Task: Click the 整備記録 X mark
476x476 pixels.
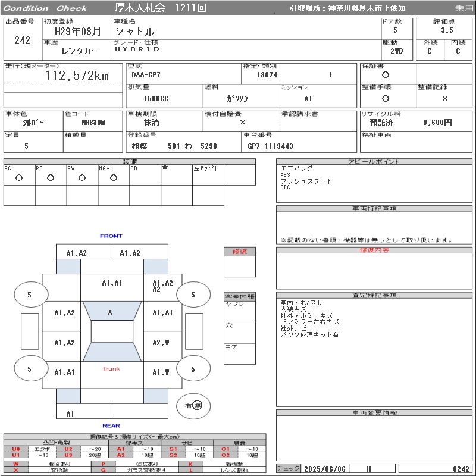Action: coord(444,98)
